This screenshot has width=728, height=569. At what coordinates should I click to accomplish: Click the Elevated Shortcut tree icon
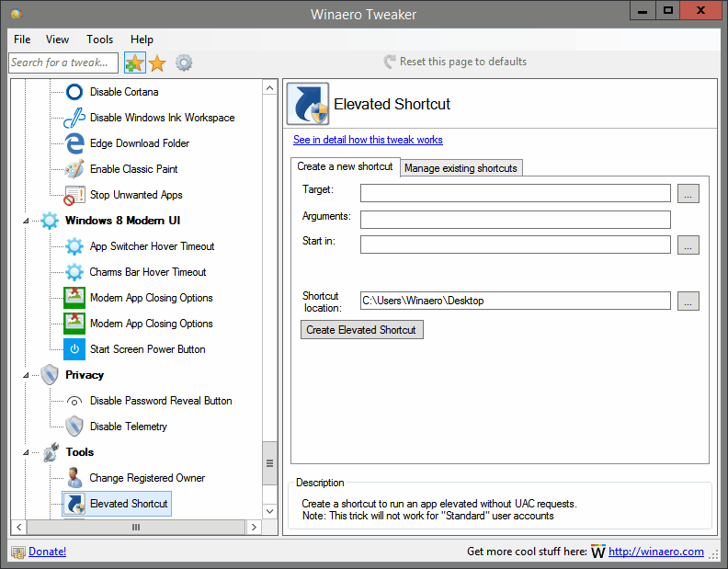coord(74,504)
